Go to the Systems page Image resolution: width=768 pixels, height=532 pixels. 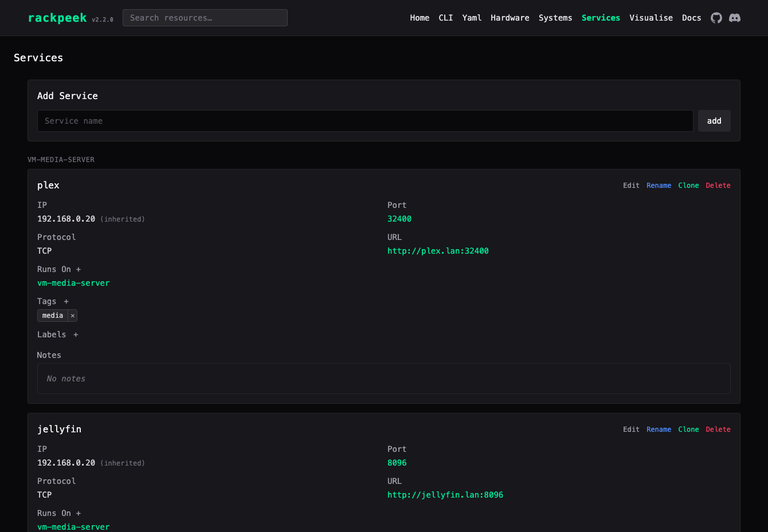tap(555, 18)
